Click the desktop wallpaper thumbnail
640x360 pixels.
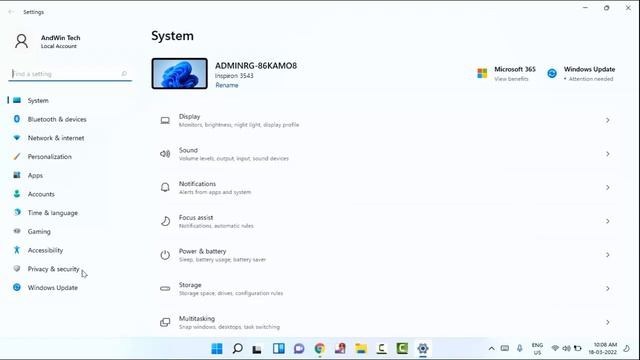[x=180, y=73]
